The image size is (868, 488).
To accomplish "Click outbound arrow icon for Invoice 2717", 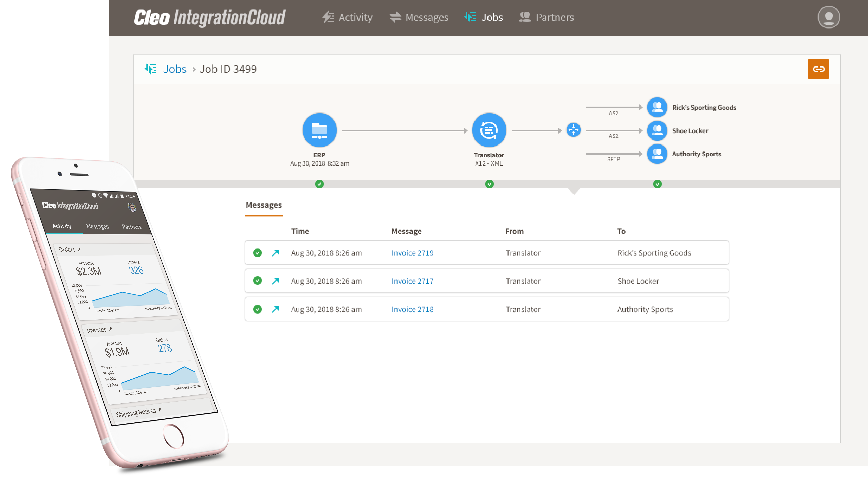I will (275, 281).
